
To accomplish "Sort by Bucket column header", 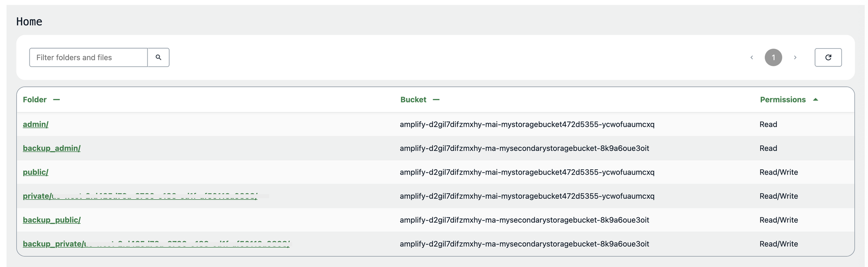I will point(413,99).
